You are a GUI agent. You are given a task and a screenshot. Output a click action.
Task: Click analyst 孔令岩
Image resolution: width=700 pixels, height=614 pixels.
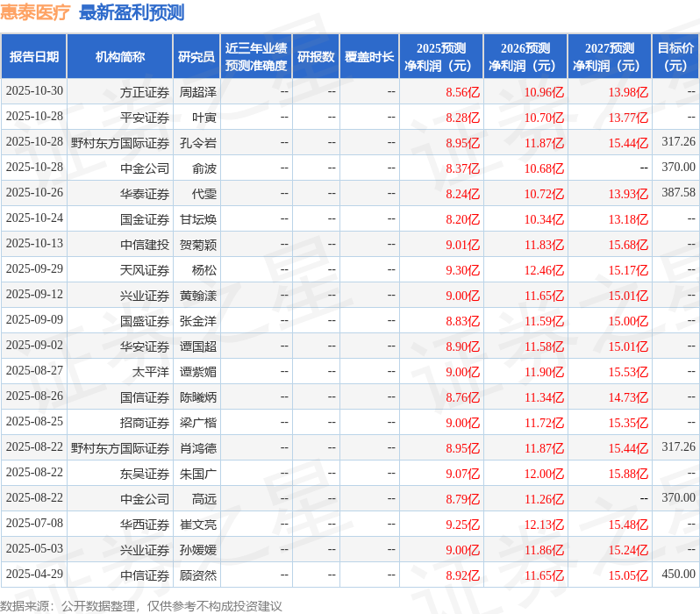click(197, 143)
